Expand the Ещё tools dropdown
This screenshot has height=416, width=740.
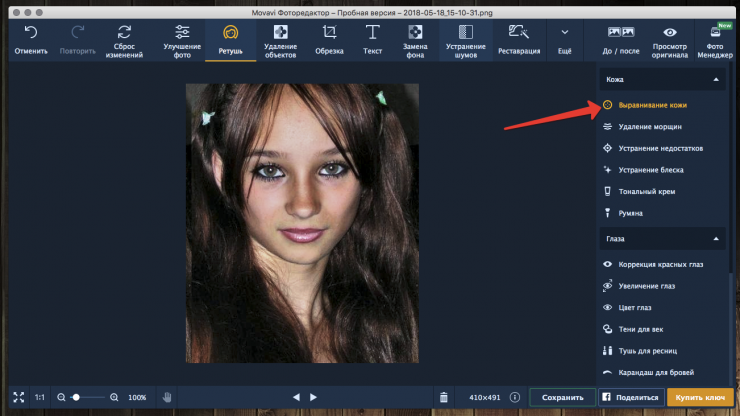564,40
